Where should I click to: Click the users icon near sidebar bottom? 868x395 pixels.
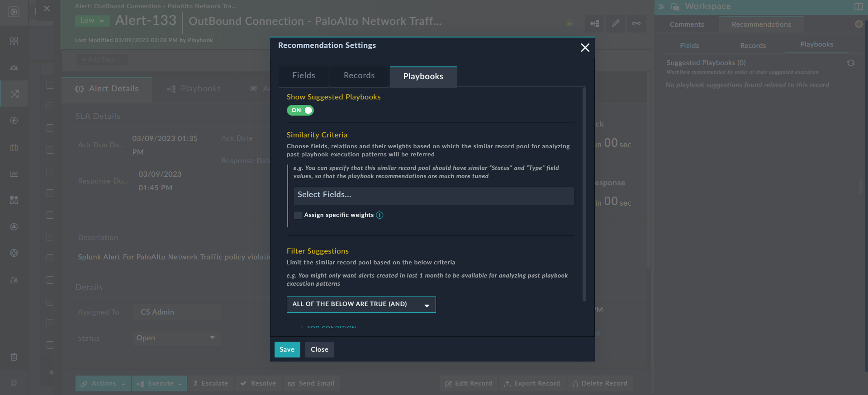pyautogui.click(x=14, y=280)
